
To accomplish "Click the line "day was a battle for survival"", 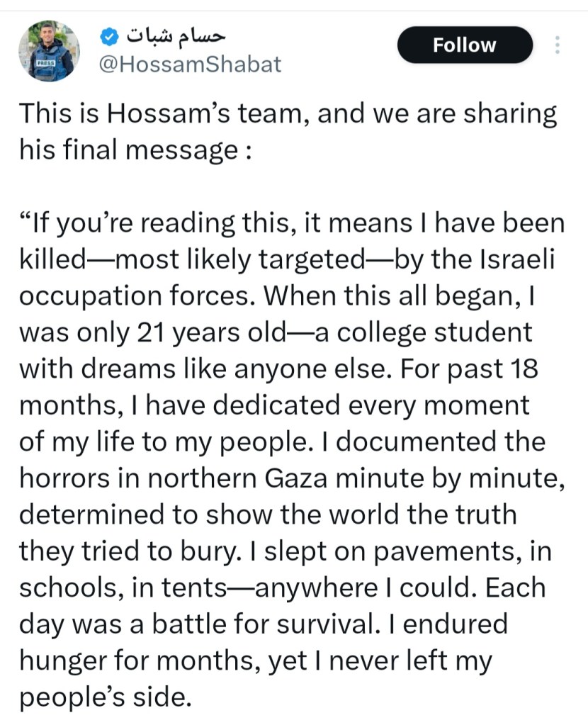I will click(x=213, y=624).
